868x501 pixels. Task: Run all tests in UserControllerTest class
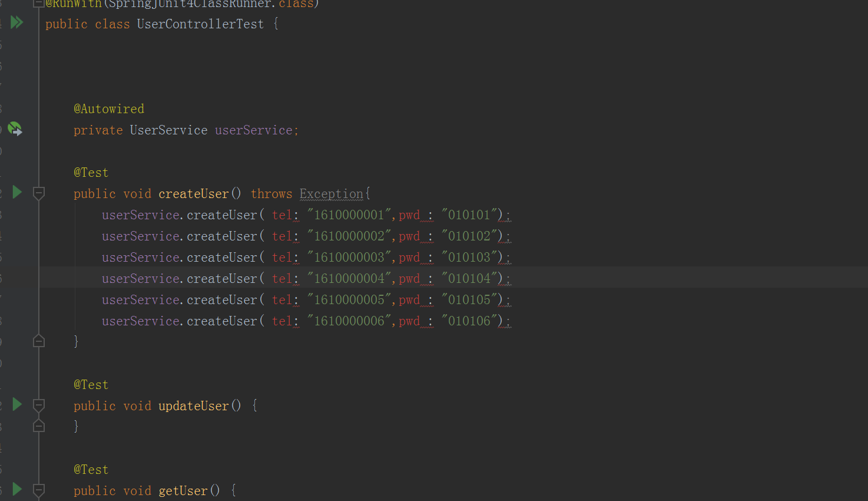tap(16, 22)
